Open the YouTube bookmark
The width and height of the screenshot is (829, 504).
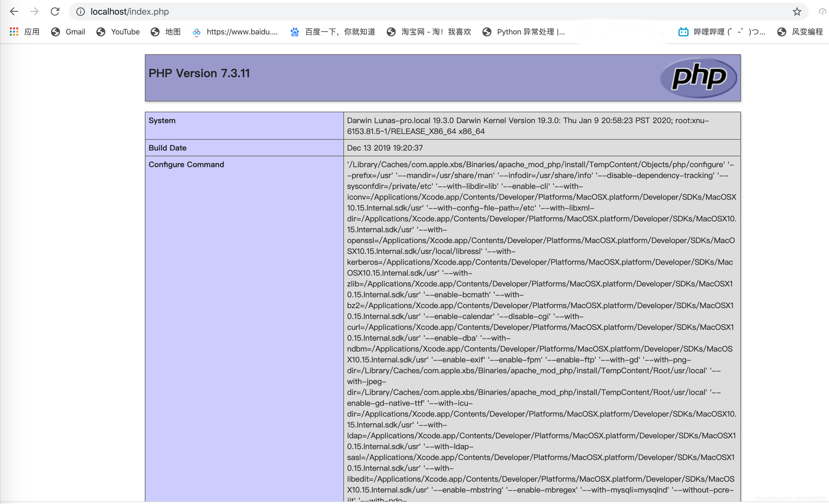coord(118,32)
